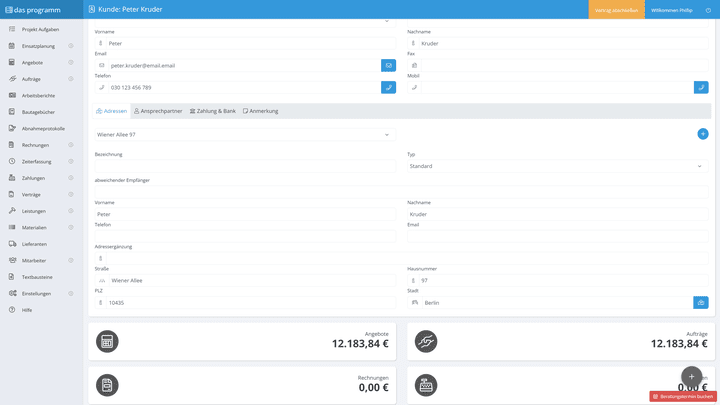
Task: Open the Typ dropdown showing Standard
Action: (556, 166)
